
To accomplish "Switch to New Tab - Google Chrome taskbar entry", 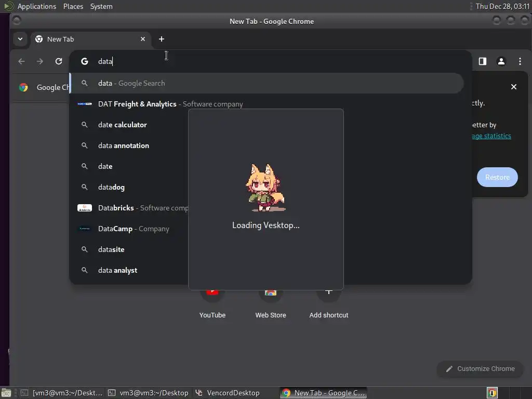I will click(x=324, y=393).
